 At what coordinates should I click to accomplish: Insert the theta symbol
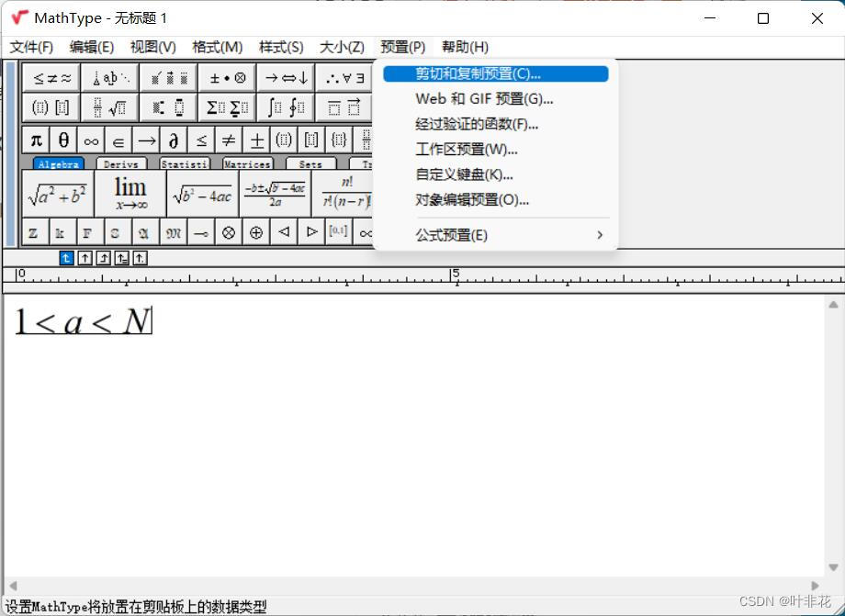tap(63, 140)
